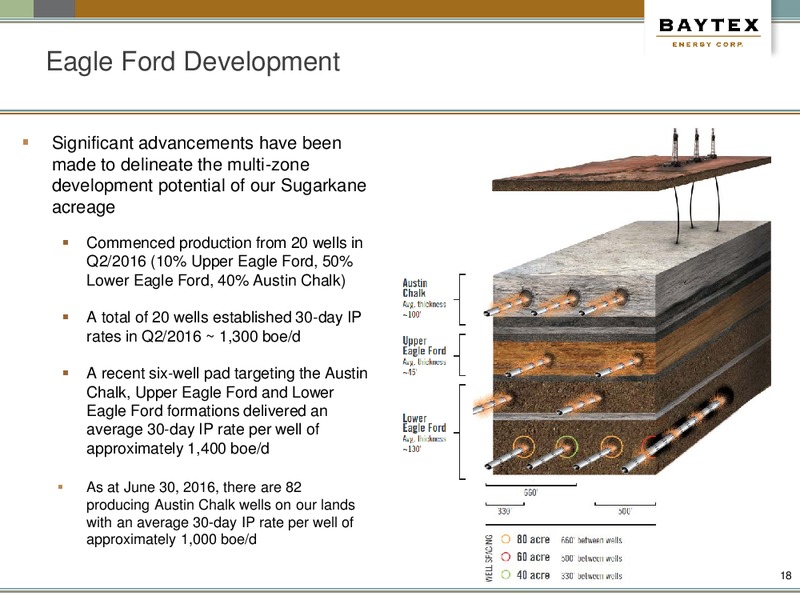The image size is (800, 600).
Task: Click the '~130'' average thickness value
Action: coord(412,449)
